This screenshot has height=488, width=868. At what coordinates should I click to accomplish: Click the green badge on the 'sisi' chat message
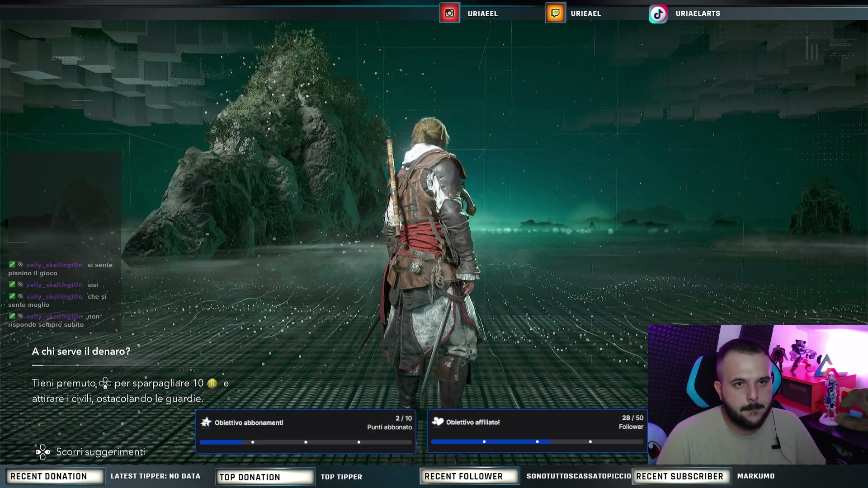tap(12, 284)
